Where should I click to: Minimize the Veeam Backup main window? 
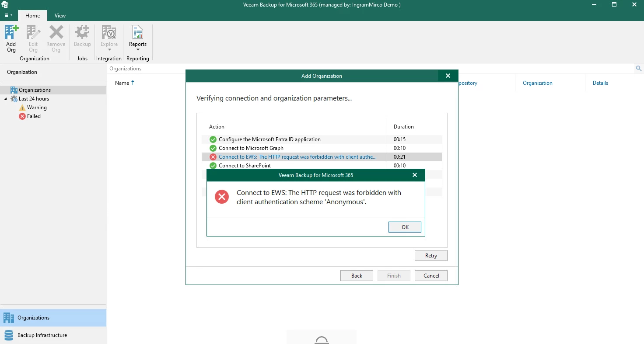[594, 5]
